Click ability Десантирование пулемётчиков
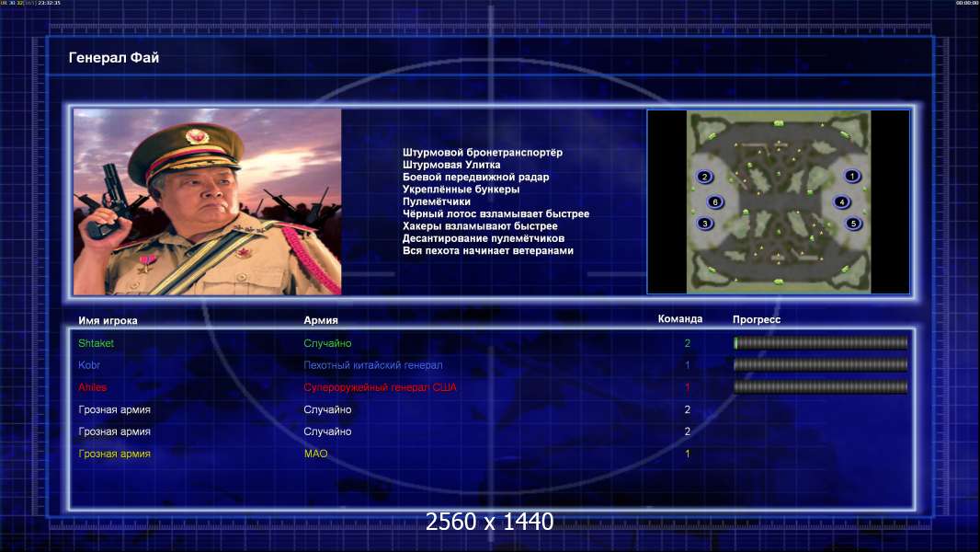This screenshot has width=980, height=552. 484,238
